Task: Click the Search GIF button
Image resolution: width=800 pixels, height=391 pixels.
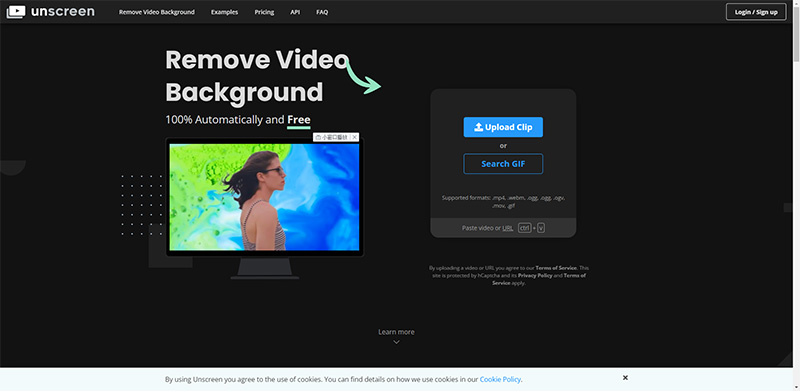Action: [x=503, y=164]
